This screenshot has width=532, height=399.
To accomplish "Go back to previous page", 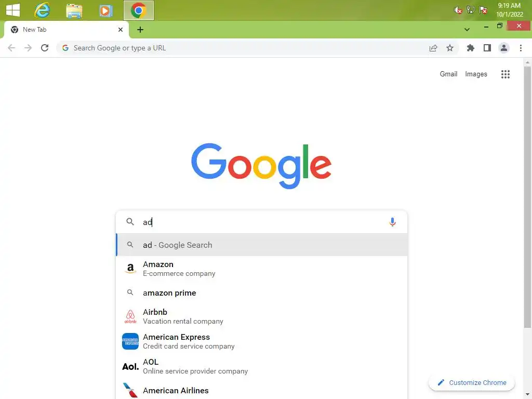I will coord(11,48).
